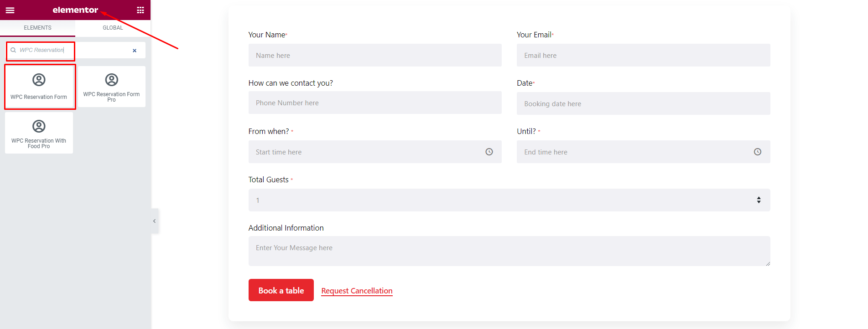Select WPC Reservation With Food Pro widget
This screenshot has width=868, height=329.
pos(39,133)
